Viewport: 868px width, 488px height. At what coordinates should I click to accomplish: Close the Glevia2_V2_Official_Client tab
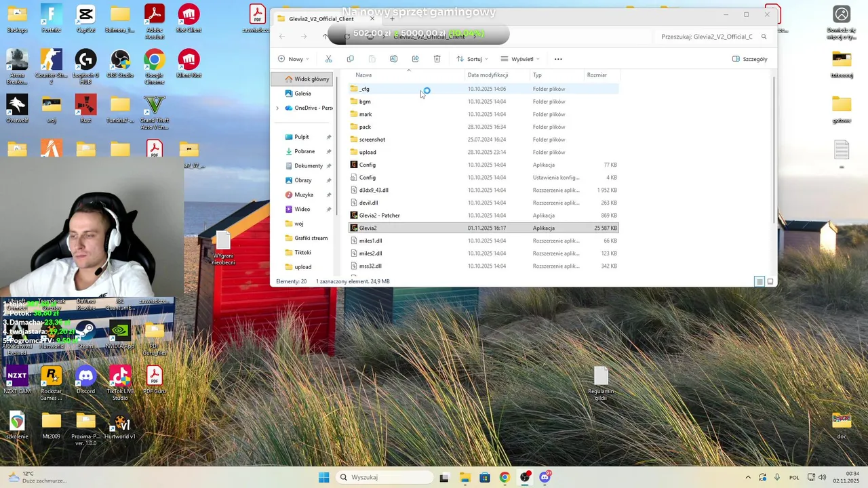click(372, 18)
